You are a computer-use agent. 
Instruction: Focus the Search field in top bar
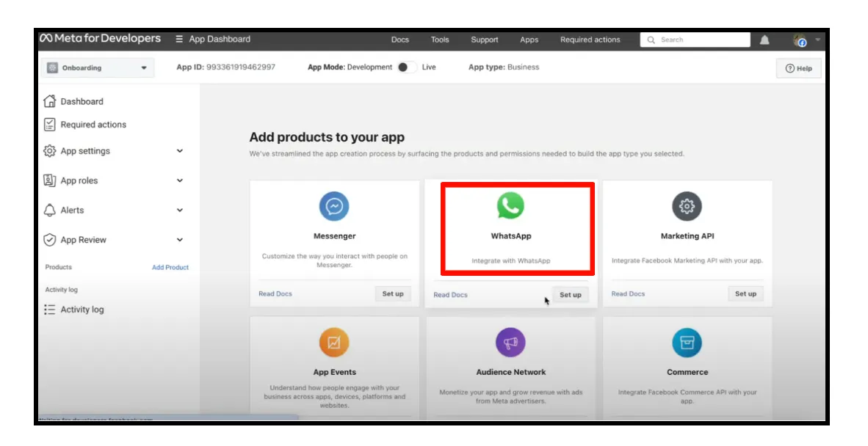[695, 40]
